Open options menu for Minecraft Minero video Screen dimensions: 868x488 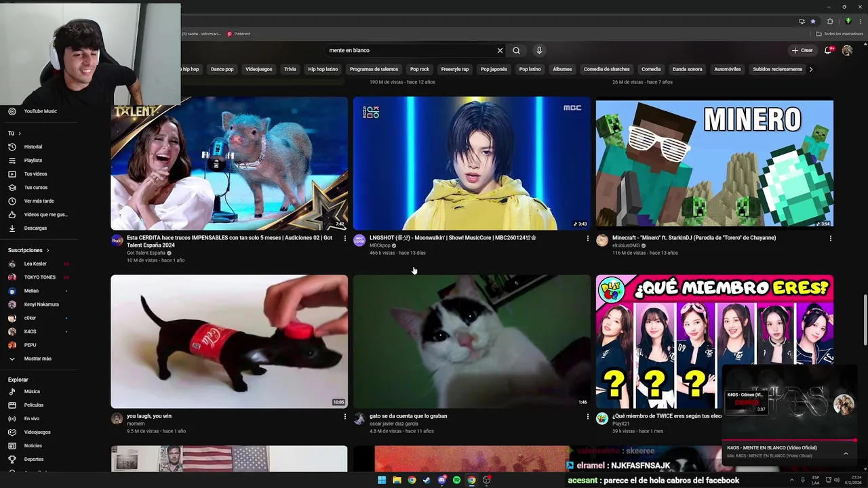(x=830, y=238)
